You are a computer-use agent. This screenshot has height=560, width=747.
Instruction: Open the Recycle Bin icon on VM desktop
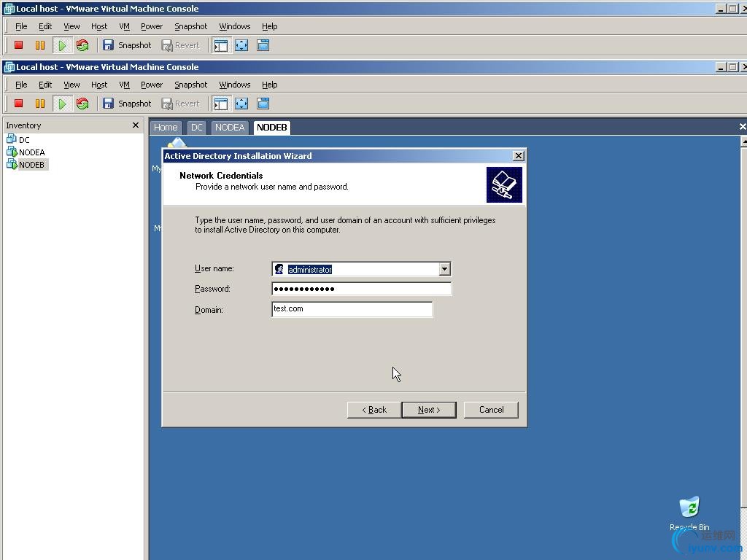point(689,508)
